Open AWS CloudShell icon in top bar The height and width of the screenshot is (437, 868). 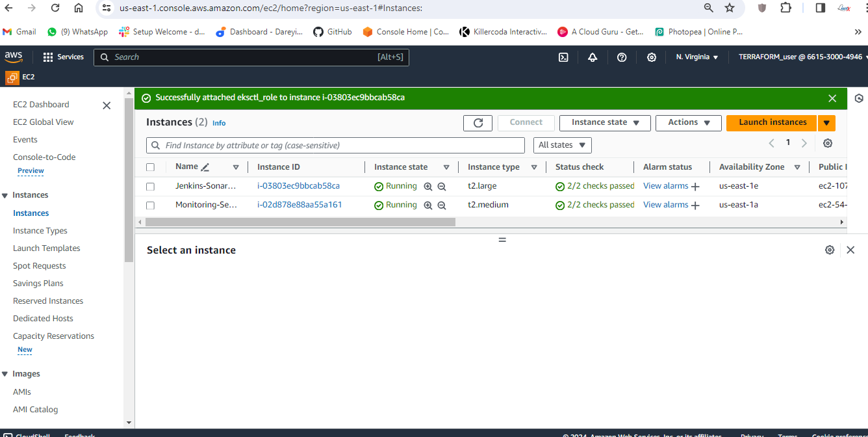coord(563,57)
